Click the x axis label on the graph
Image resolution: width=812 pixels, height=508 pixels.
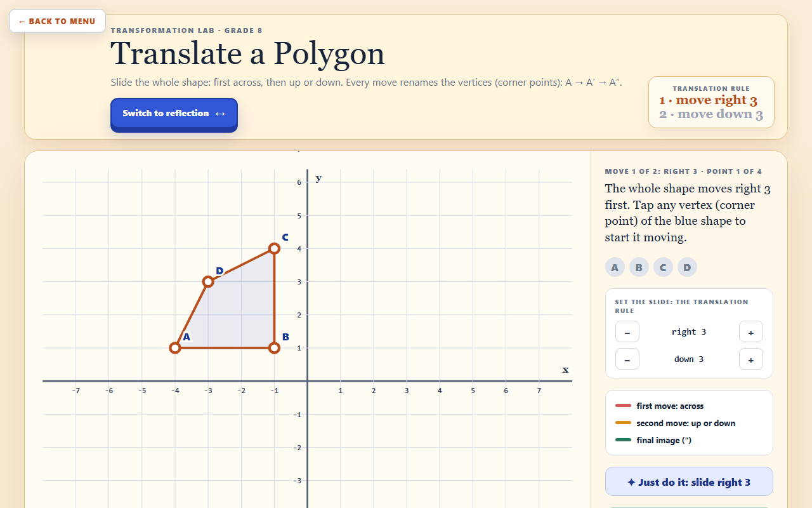565,370
